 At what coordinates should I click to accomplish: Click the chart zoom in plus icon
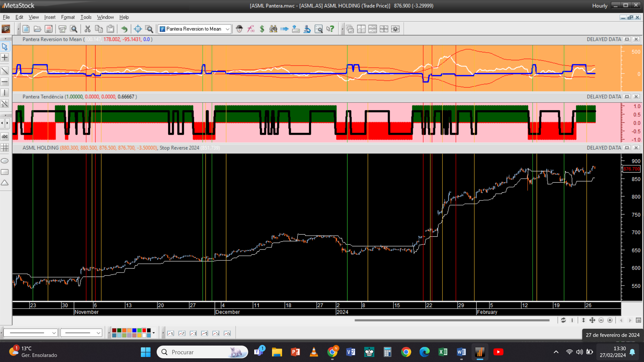tap(610, 320)
